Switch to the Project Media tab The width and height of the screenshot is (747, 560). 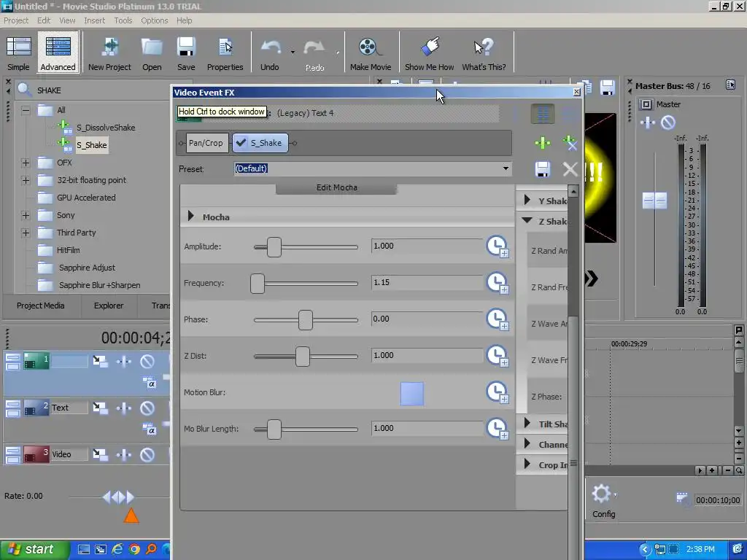pos(41,306)
